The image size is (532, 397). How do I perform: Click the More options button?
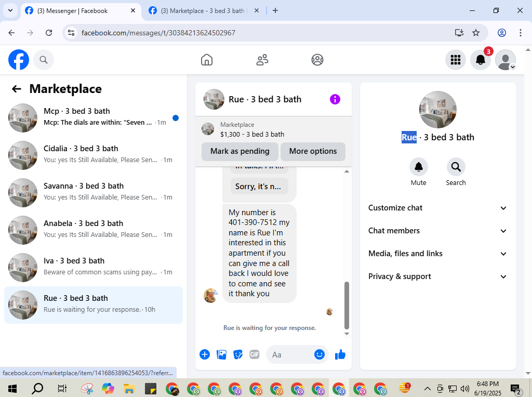pyautogui.click(x=313, y=151)
